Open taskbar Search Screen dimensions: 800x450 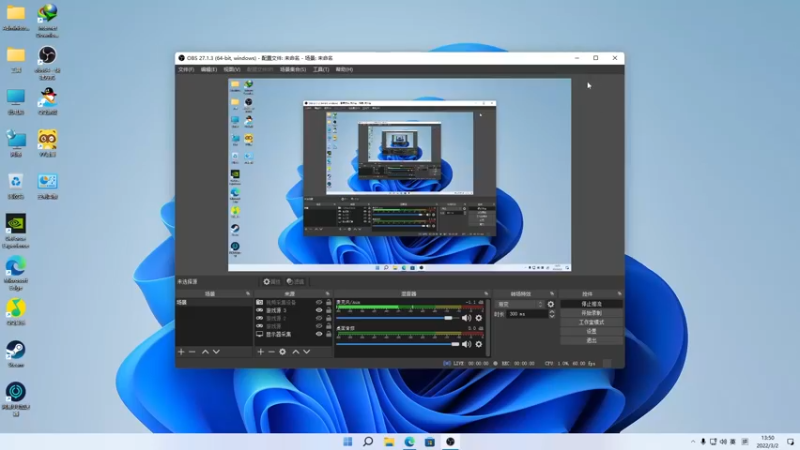pos(368,442)
